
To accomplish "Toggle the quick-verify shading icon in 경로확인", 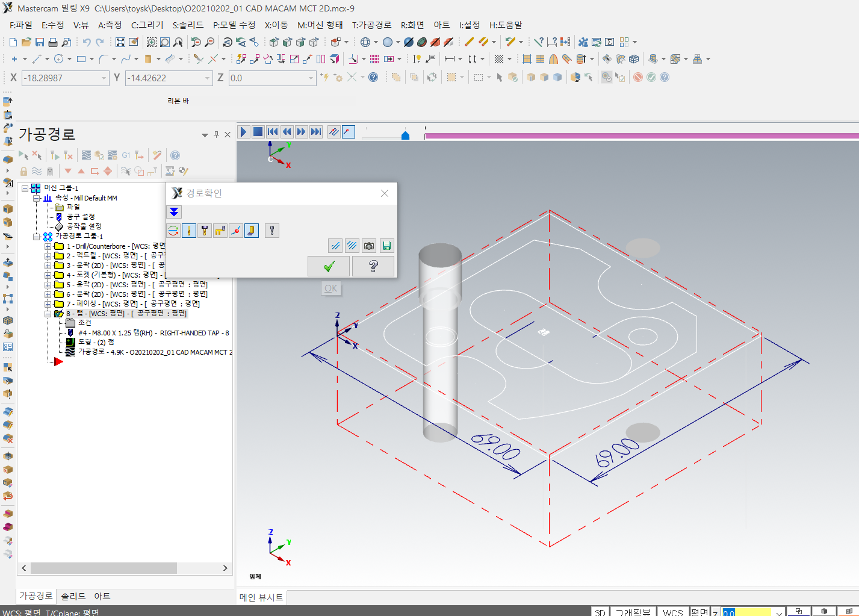I will (x=252, y=231).
